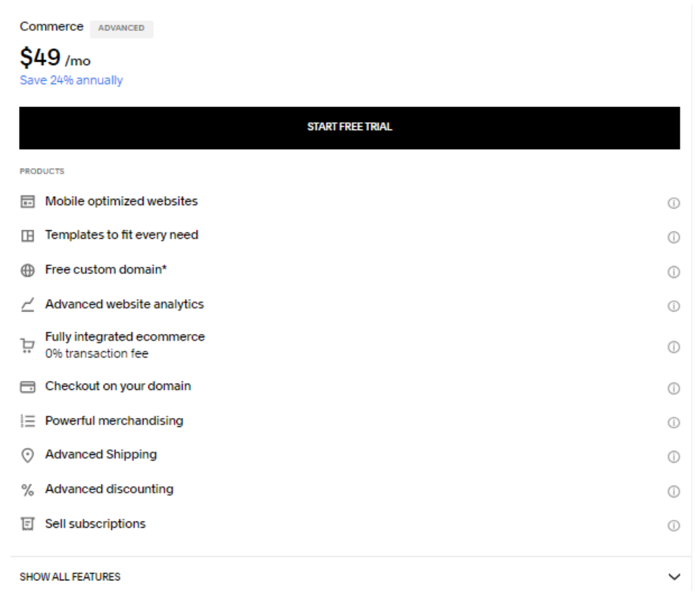Viewport: 700px width, 602px height.
Task: Click the Start Free Trial button
Action: [x=349, y=127]
